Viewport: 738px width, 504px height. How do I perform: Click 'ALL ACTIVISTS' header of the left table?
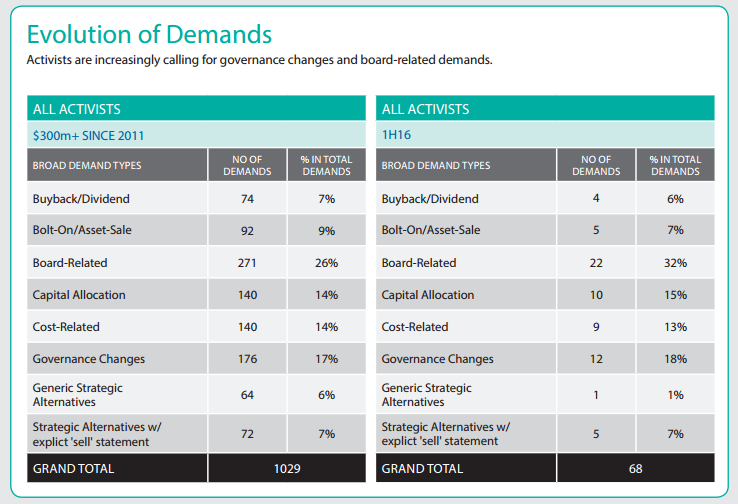point(76,109)
